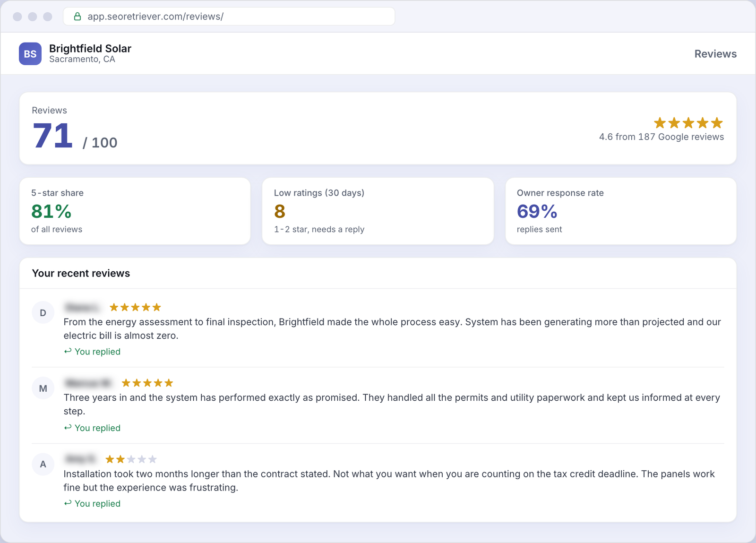Open the 5-star share 81% card
The image size is (756, 543).
(x=135, y=211)
